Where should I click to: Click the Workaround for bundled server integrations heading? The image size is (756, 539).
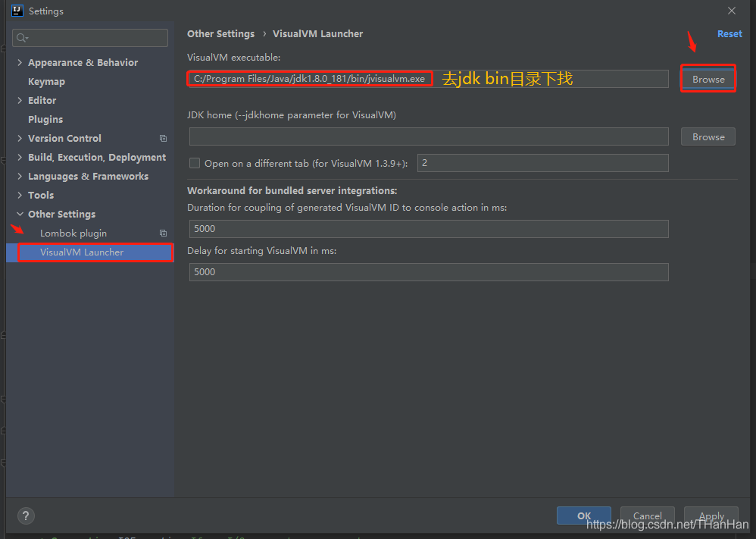[x=292, y=190]
